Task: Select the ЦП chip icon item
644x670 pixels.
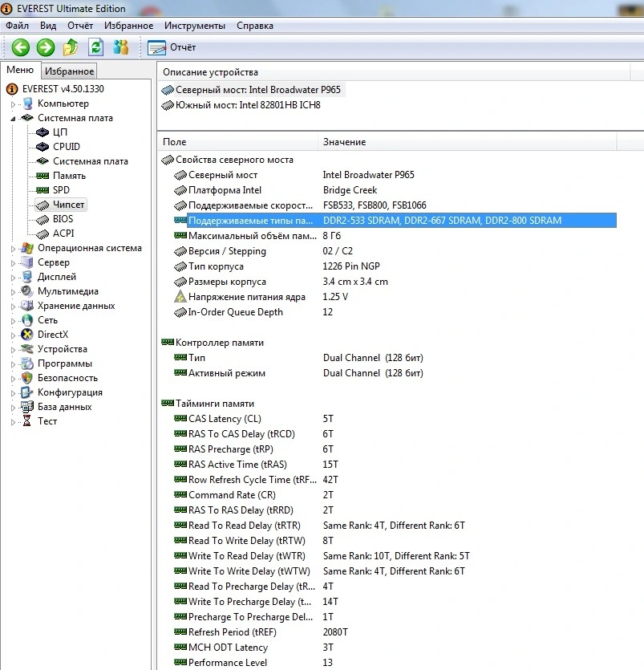Action: pos(43,132)
